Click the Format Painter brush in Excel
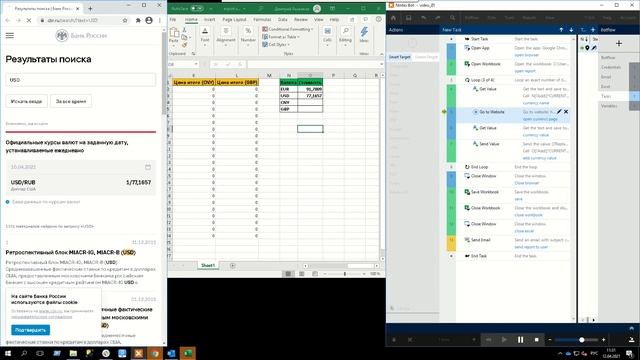Image resolution: width=640 pixels, height=360 pixels. 184,44
